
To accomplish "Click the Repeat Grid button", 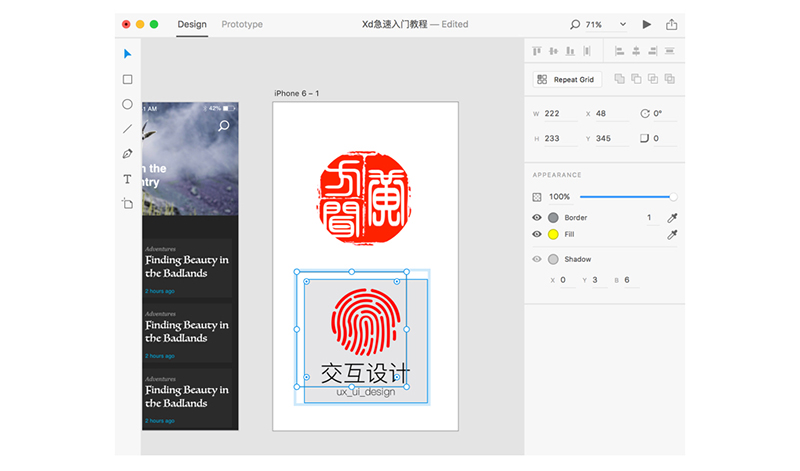I will coord(567,79).
